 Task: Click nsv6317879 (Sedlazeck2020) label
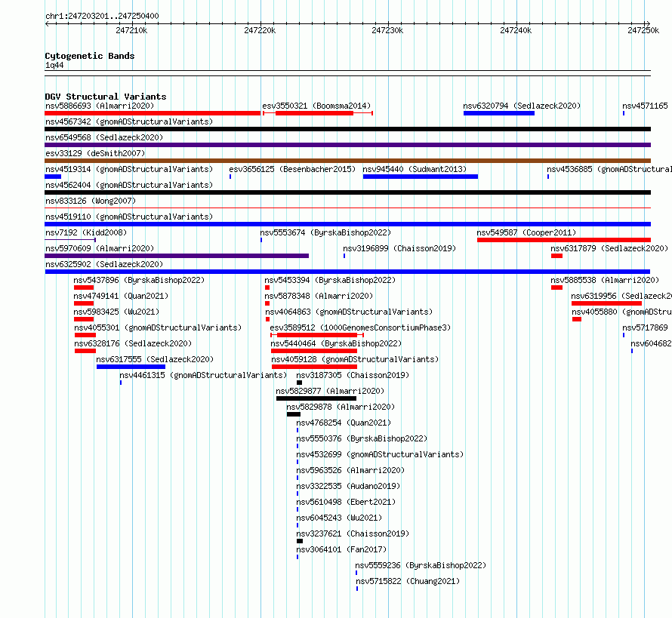(609, 248)
